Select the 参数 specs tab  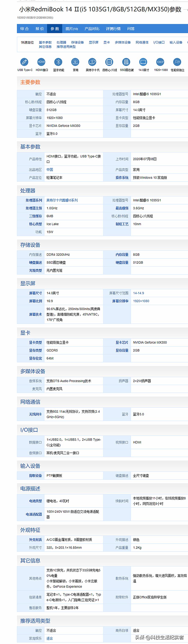55,29
